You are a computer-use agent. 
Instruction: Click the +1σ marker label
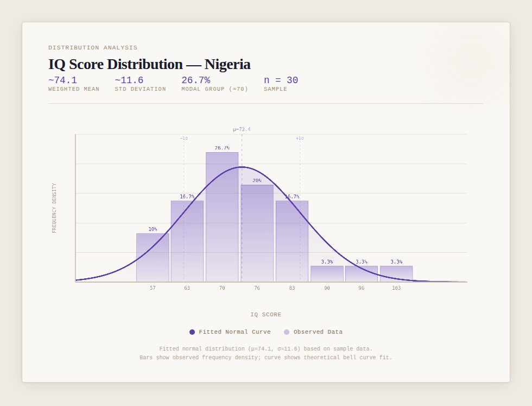(300, 138)
